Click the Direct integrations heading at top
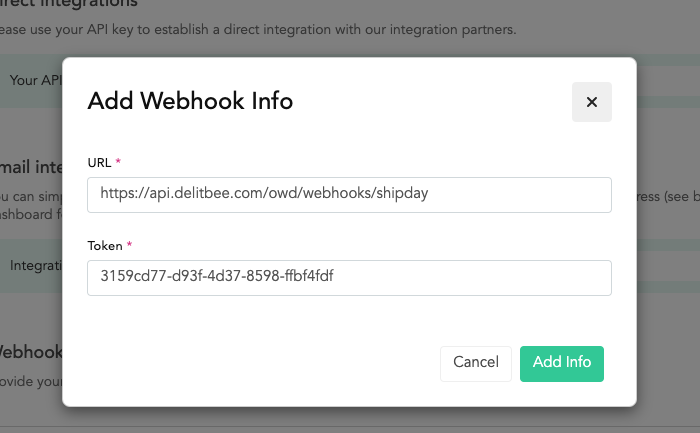Screen dimensions: 700x433 (69, 4)
